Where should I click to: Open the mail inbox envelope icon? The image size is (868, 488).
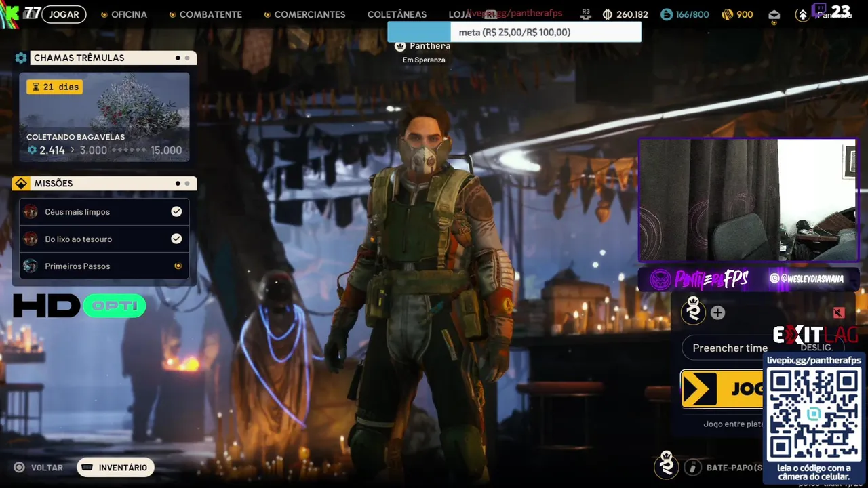[x=774, y=15]
